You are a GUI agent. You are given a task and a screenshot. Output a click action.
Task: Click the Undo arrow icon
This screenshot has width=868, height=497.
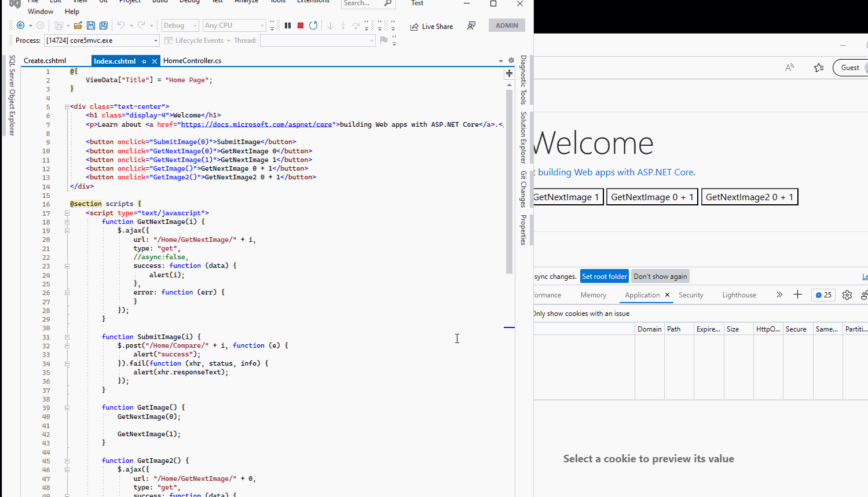120,25
